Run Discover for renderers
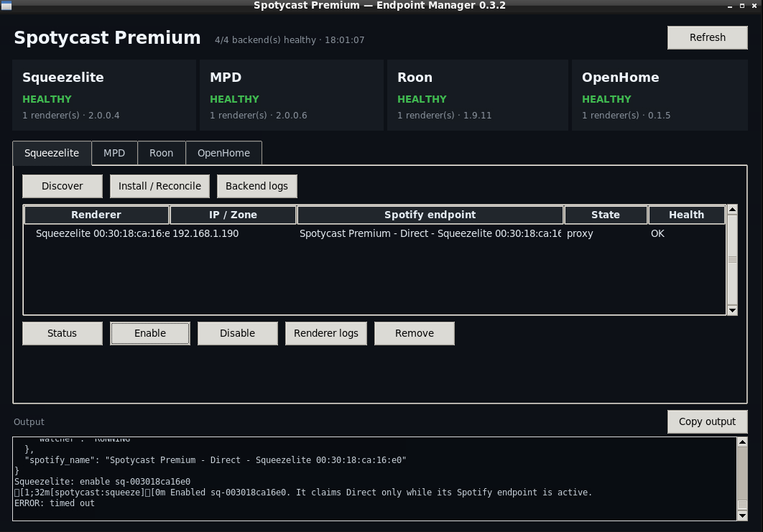Viewport: 763px width, 532px height. [x=63, y=186]
